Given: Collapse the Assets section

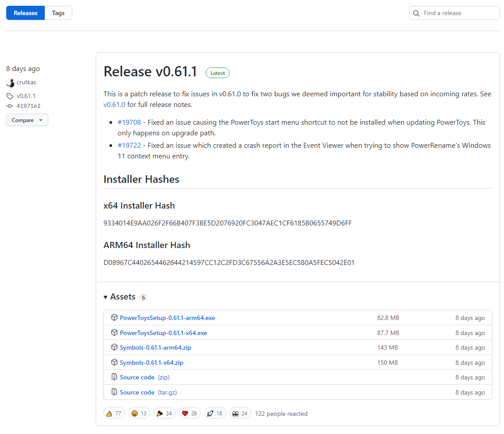Looking at the screenshot, I should (119, 296).
